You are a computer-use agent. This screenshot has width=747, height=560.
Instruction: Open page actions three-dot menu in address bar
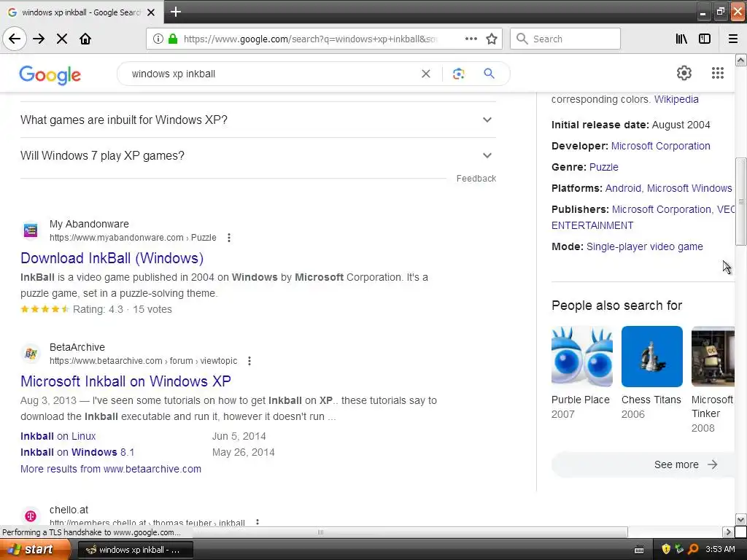[x=471, y=39]
